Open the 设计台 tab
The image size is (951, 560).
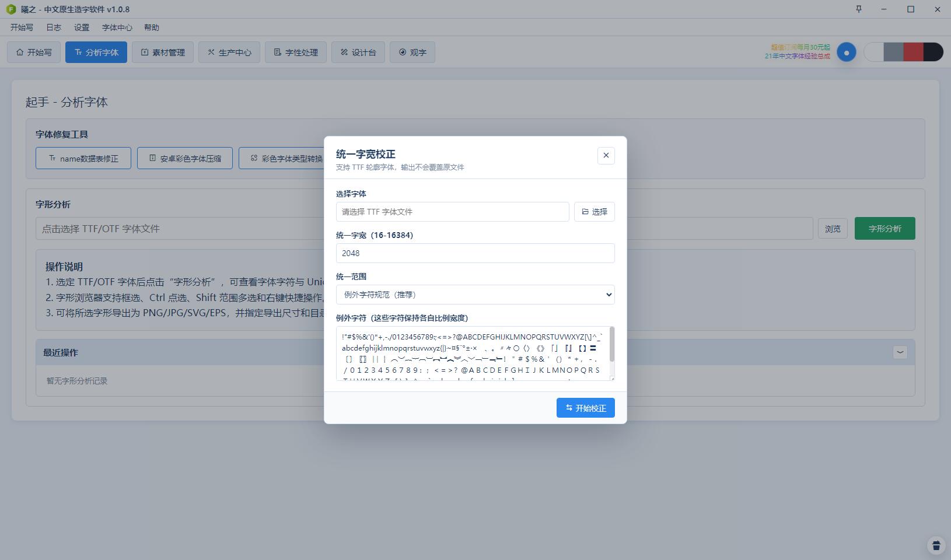(x=358, y=52)
